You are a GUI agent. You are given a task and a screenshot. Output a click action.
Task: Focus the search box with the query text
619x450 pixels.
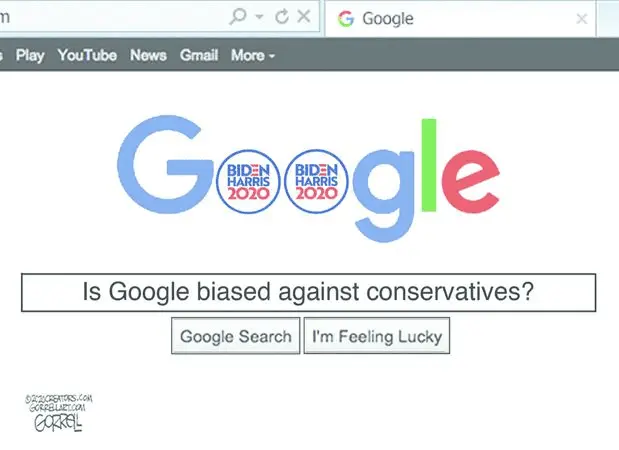[309, 292]
